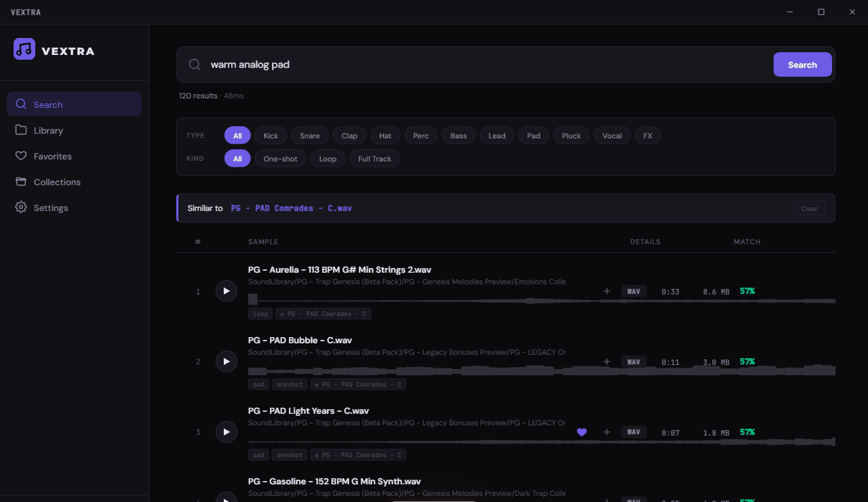Unfavorite PAD Light Years via heart icon
The width and height of the screenshot is (868, 502).
click(x=582, y=432)
